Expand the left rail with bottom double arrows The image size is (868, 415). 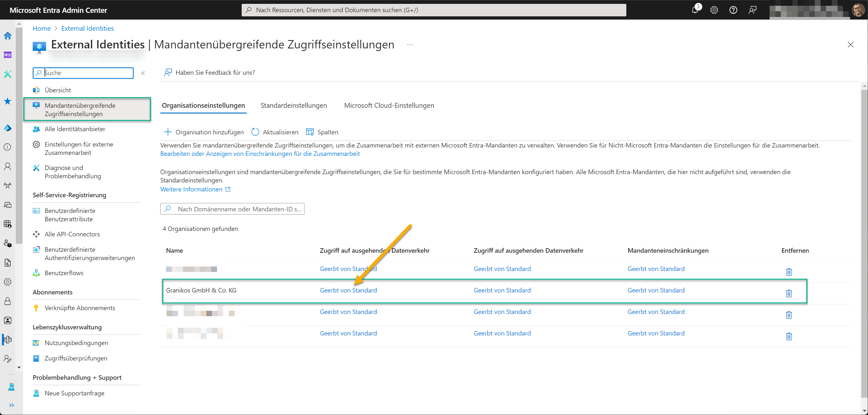pos(12,405)
